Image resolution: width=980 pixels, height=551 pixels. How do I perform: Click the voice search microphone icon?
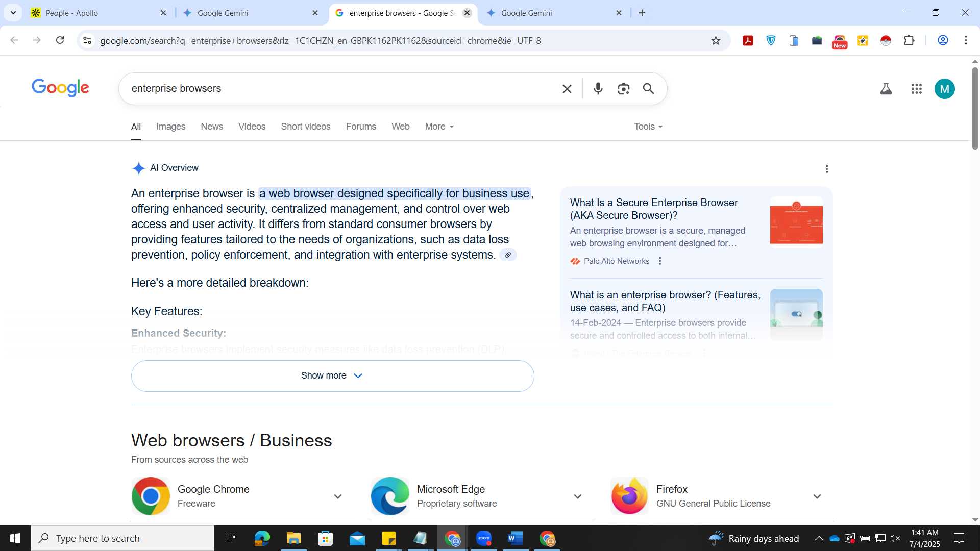click(598, 89)
